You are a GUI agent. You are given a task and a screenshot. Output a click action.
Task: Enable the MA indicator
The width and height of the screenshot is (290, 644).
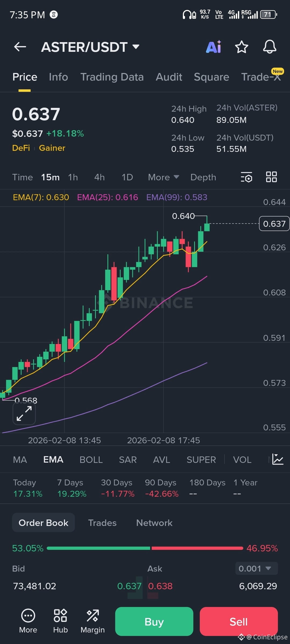20,460
